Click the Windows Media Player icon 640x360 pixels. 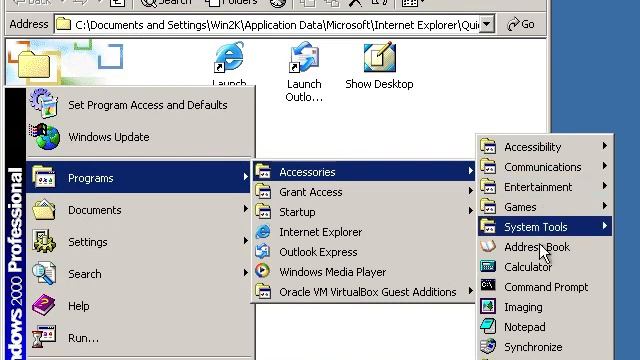click(263, 271)
